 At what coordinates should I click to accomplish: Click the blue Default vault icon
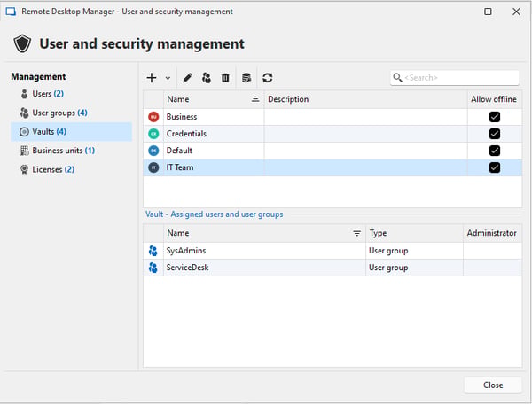point(153,151)
